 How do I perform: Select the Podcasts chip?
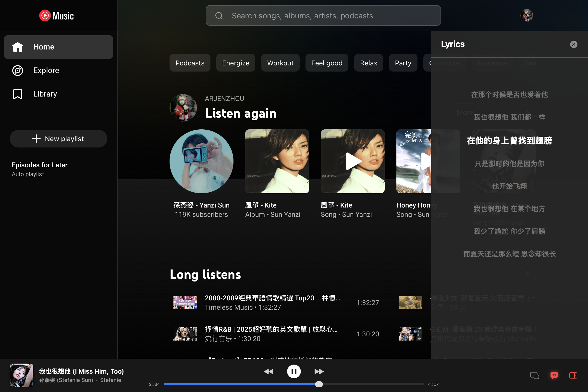tap(190, 63)
